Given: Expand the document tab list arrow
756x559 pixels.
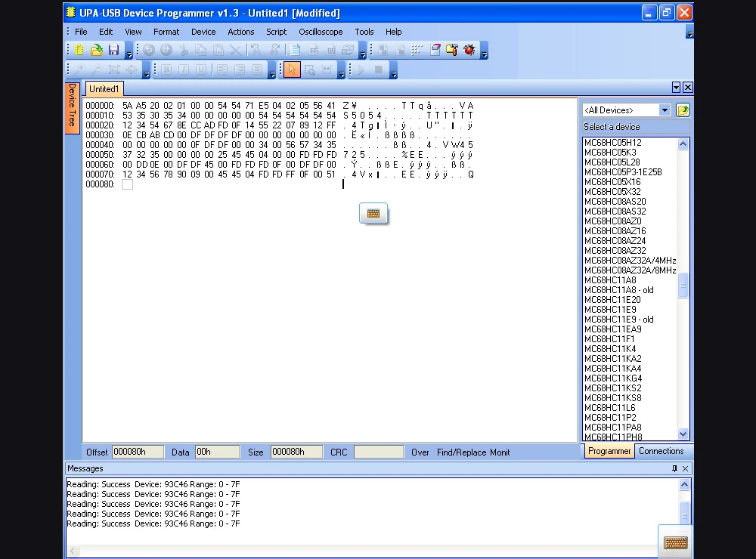Looking at the screenshot, I should click(x=676, y=88).
